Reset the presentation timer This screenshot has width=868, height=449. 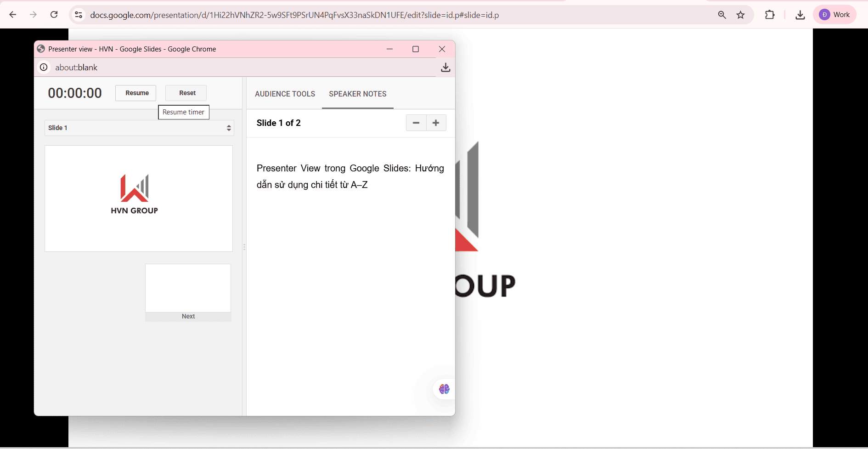click(x=186, y=93)
